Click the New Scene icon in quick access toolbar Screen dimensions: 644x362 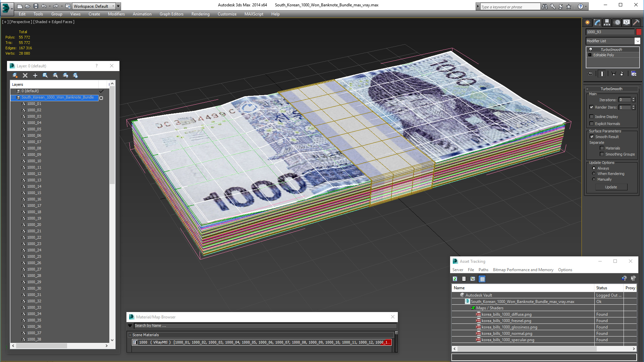20,6
